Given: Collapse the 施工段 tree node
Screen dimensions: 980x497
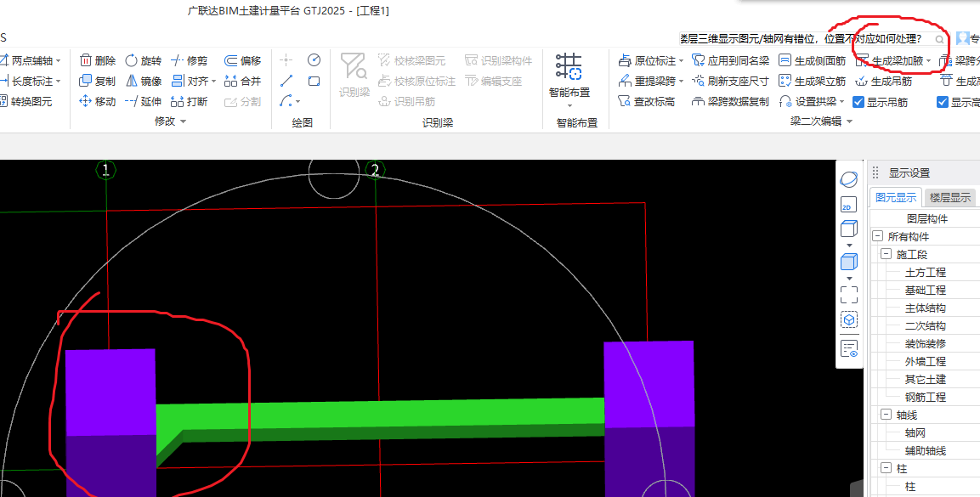Looking at the screenshot, I should coord(886,254).
